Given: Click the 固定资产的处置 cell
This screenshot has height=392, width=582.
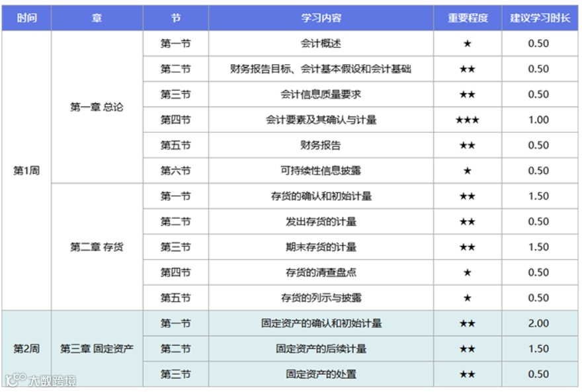Looking at the screenshot, I should click(321, 374).
